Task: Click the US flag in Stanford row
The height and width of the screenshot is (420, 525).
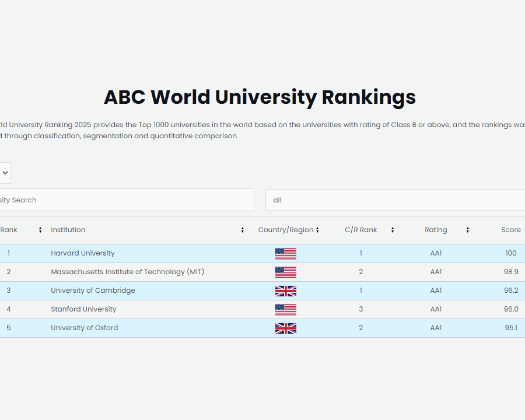Action: coord(286,310)
